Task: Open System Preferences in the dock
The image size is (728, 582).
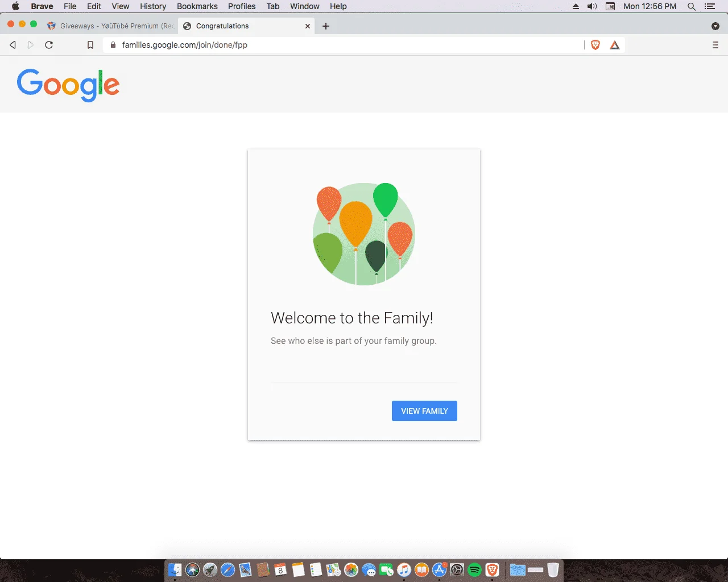Action: click(457, 569)
